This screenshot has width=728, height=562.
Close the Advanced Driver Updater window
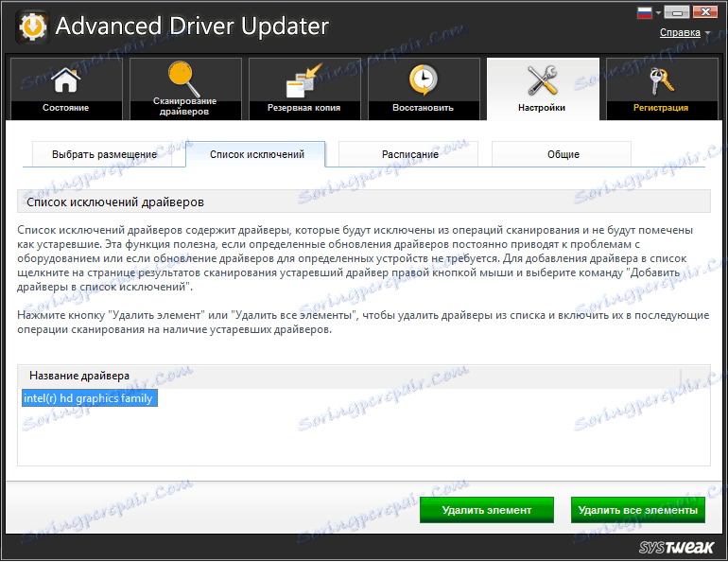tap(705, 12)
